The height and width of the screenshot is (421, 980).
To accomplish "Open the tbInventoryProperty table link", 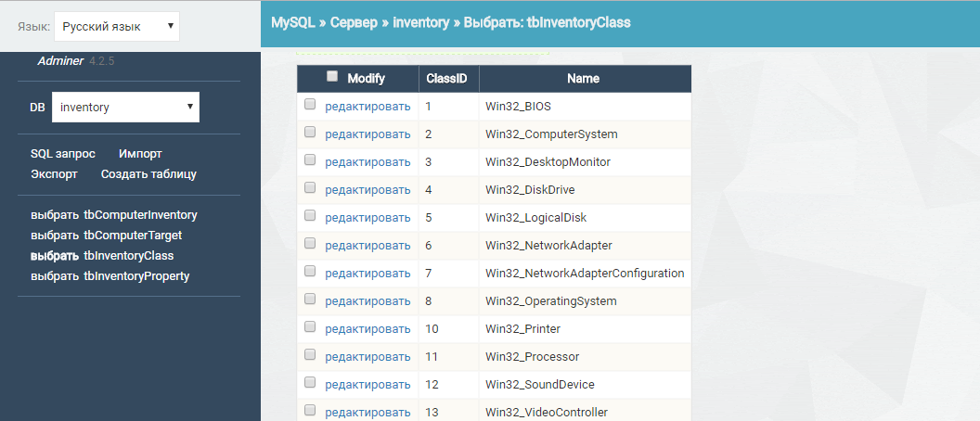I will tap(136, 276).
